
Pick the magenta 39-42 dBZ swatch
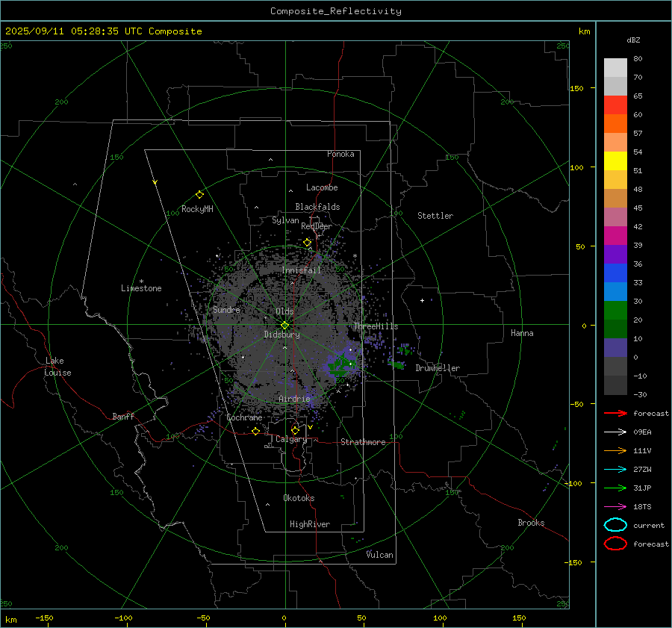(x=615, y=236)
